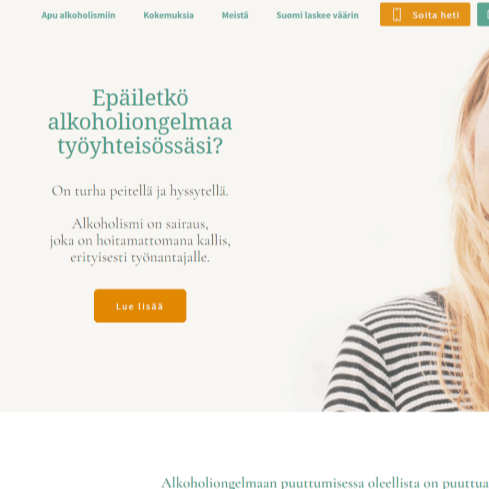
Task: Click the orange Soita heti button label
Action: [x=436, y=15]
